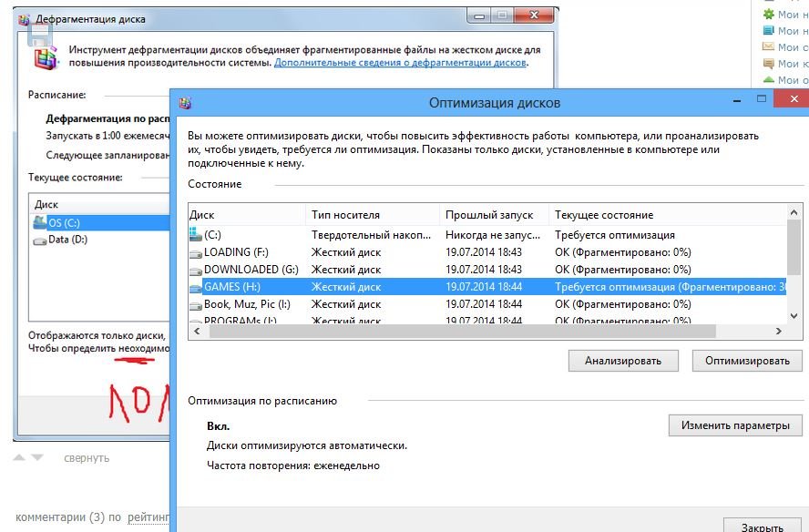The width and height of the screenshot is (809, 532).
Task: Select the Data (D:) drive icon
Action: coord(39,240)
